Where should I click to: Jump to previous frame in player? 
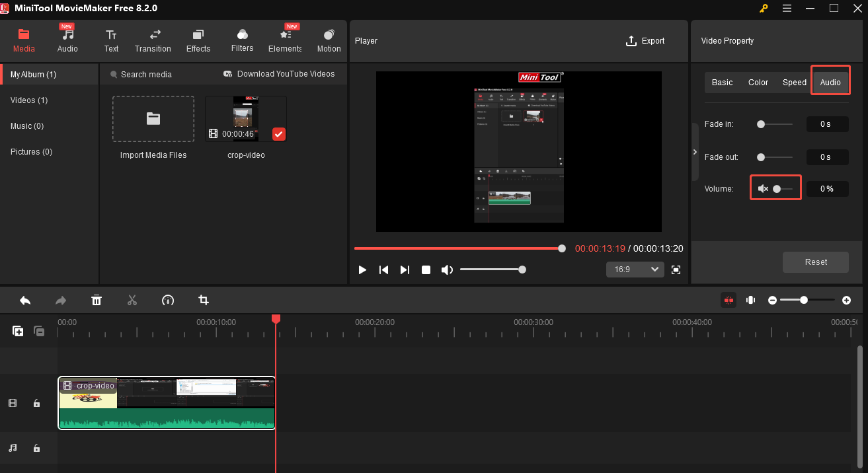[383, 270]
